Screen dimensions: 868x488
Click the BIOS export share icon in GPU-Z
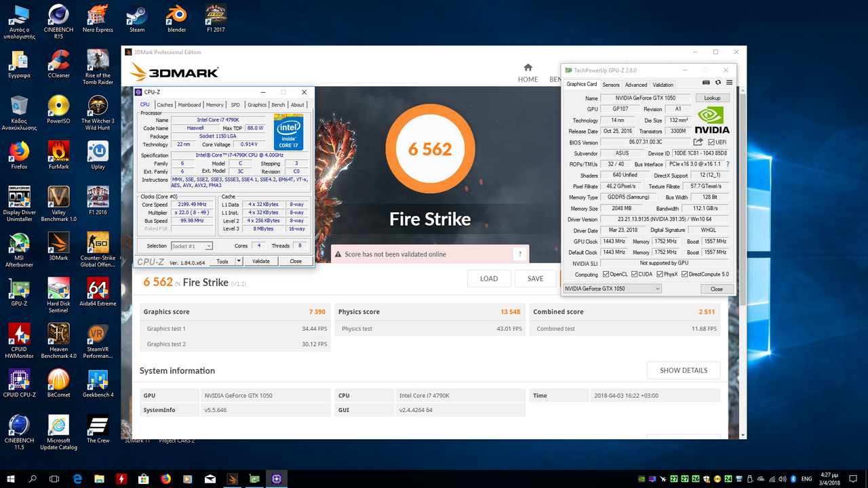698,142
